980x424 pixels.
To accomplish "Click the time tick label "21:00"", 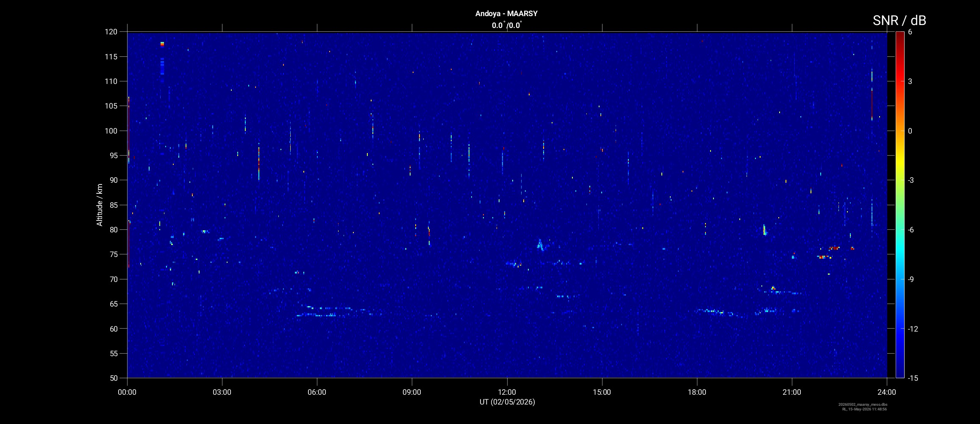I will 792,392.
